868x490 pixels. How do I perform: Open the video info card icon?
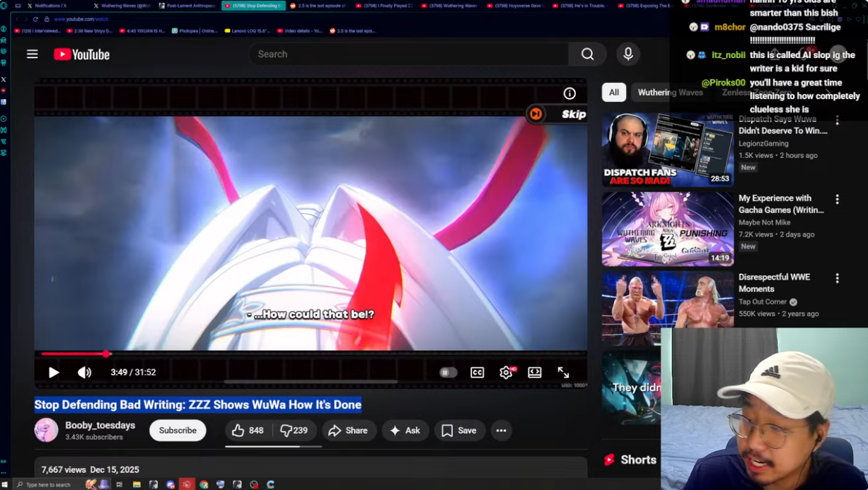click(x=569, y=93)
